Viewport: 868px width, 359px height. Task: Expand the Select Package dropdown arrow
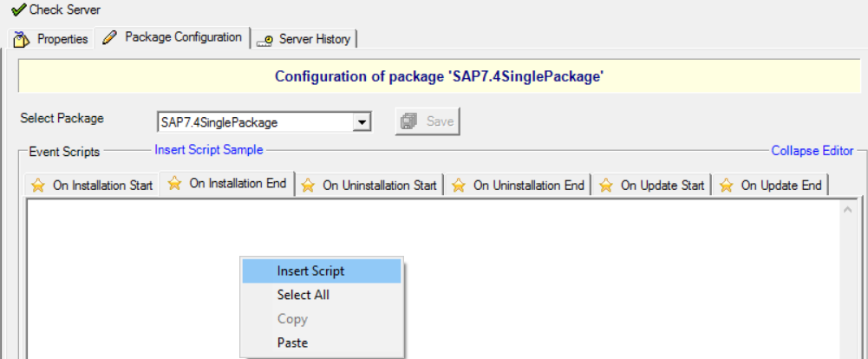tap(362, 122)
